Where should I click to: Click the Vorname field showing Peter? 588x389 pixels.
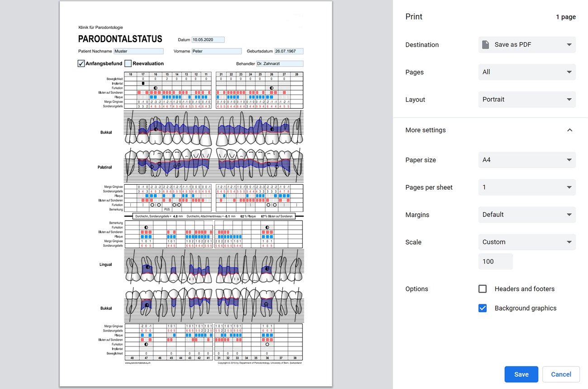tap(217, 51)
